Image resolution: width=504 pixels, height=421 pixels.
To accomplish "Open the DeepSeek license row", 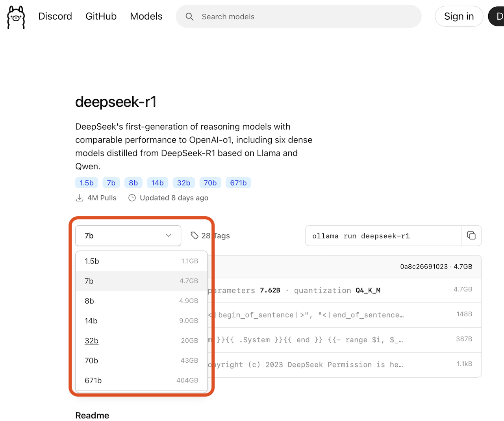I will pos(345,365).
